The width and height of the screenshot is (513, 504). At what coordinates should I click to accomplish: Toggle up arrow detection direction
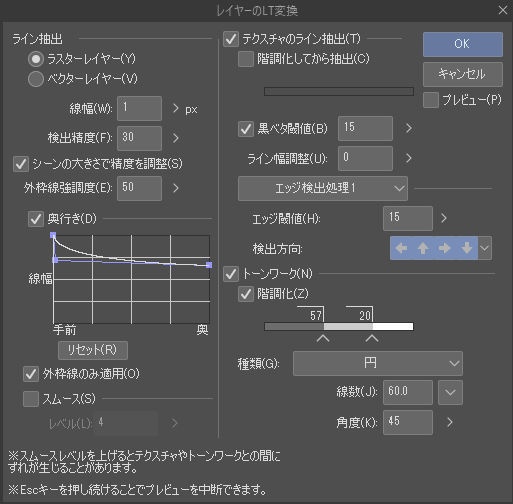[423, 248]
